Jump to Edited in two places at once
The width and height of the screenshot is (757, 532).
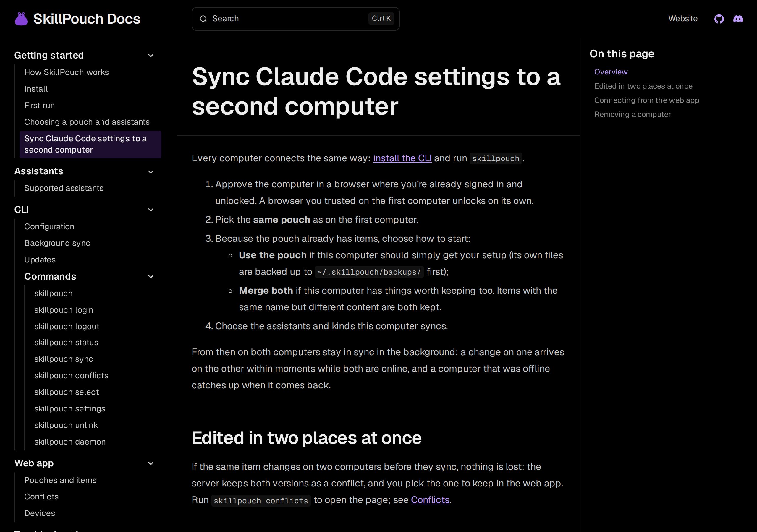click(x=643, y=86)
